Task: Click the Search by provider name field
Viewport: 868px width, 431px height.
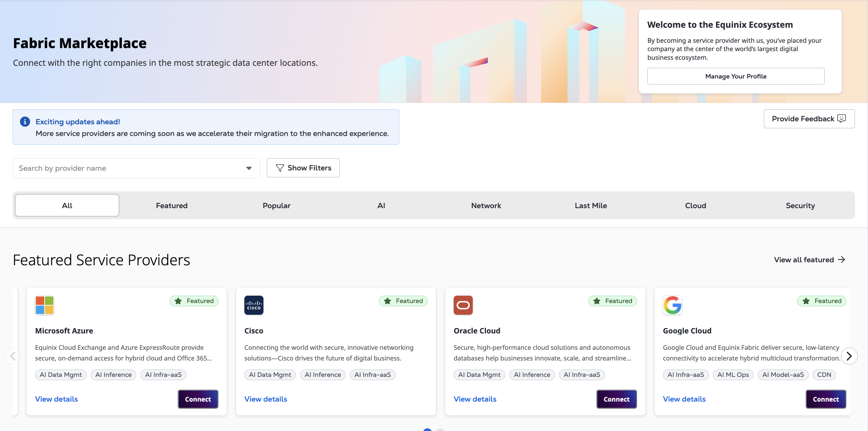Action: coord(137,168)
